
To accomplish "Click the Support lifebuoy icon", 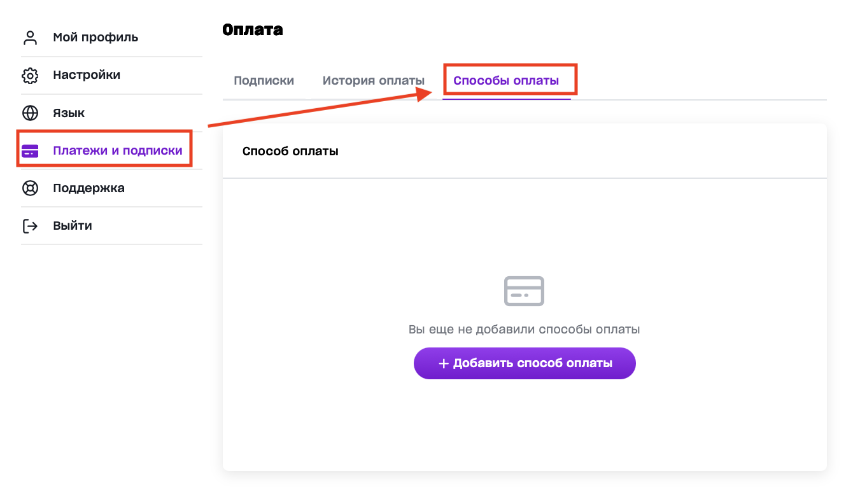I will coord(30,188).
